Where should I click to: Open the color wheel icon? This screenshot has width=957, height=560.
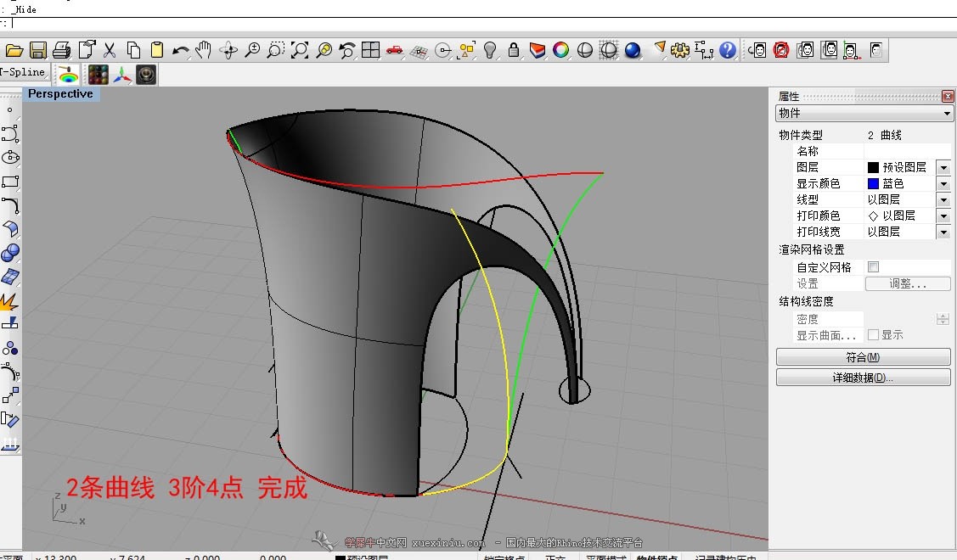pos(560,50)
